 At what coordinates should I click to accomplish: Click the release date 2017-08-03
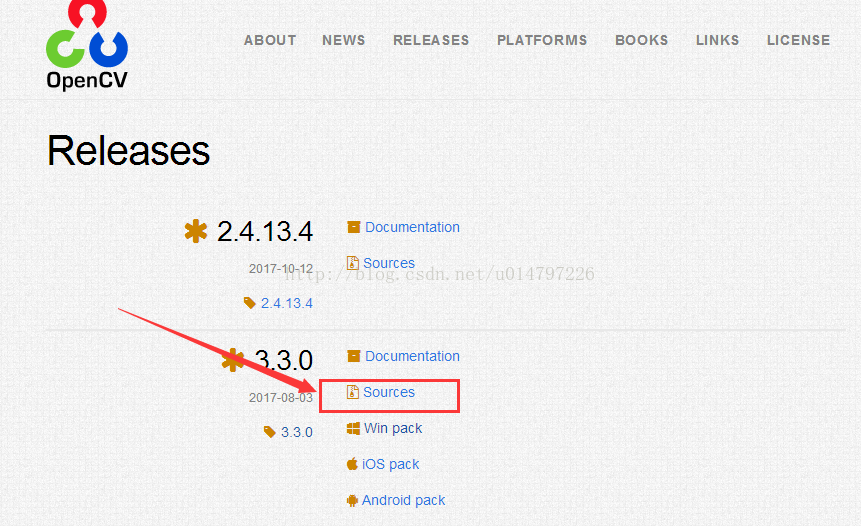[x=281, y=398]
